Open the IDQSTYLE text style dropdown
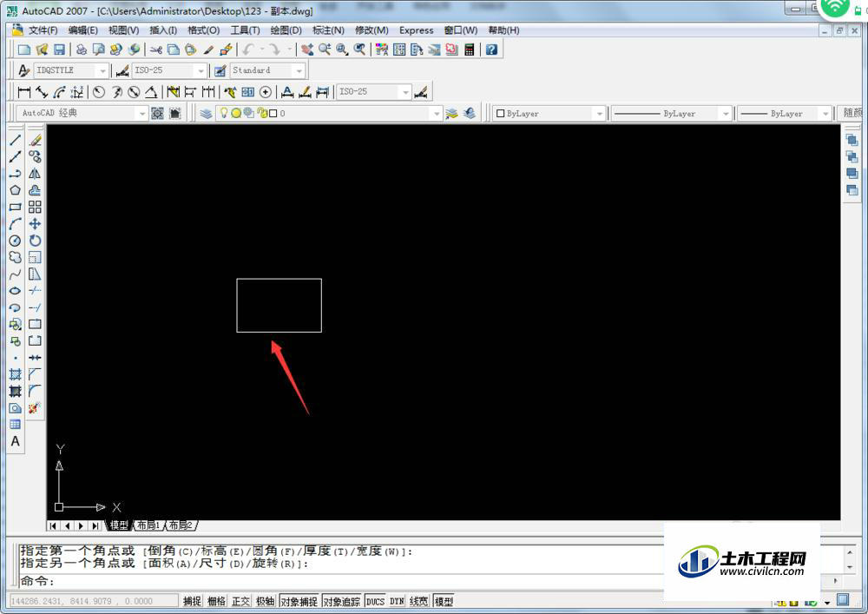This screenshot has width=868, height=614. click(102, 71)
